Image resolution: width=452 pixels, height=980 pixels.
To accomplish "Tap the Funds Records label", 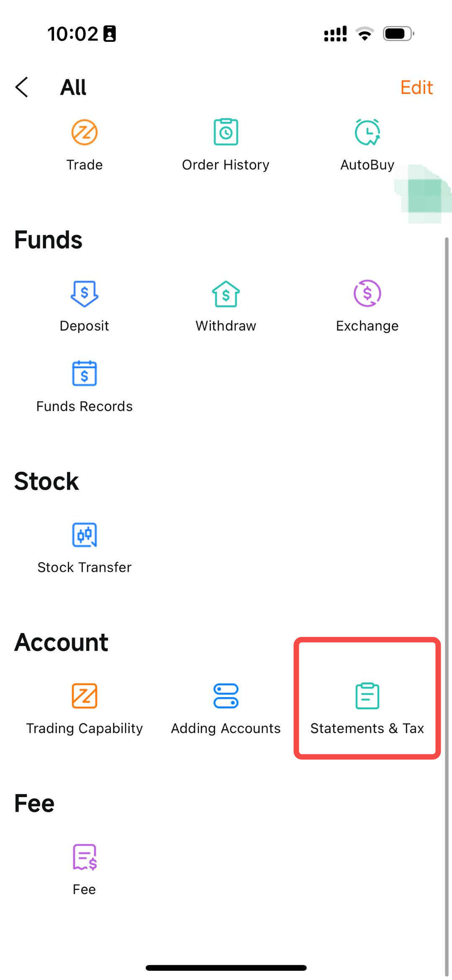I will [84, 406].
